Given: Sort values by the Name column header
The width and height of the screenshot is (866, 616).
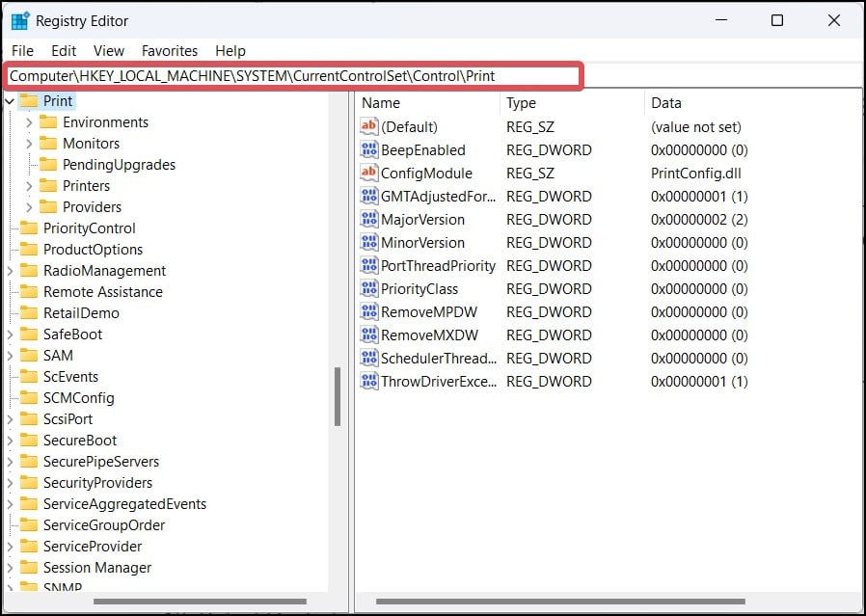Looking at the screenshot, I should tap(428, 103).
